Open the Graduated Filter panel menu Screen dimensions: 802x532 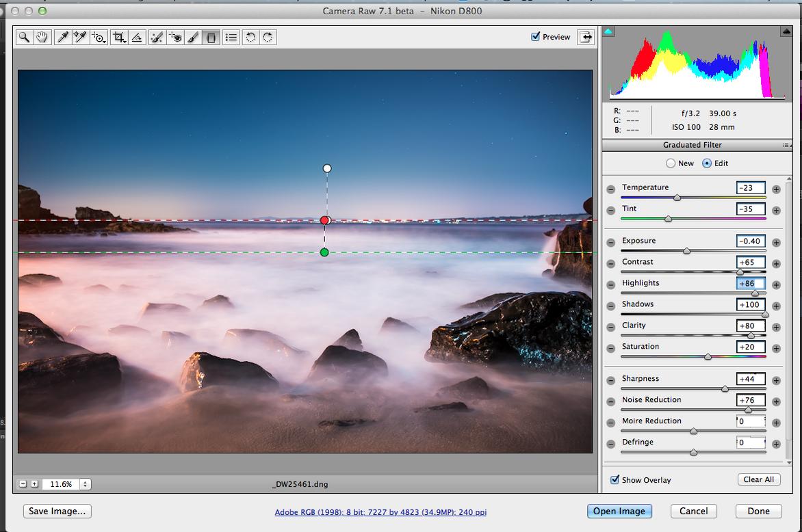click(786, 145)
